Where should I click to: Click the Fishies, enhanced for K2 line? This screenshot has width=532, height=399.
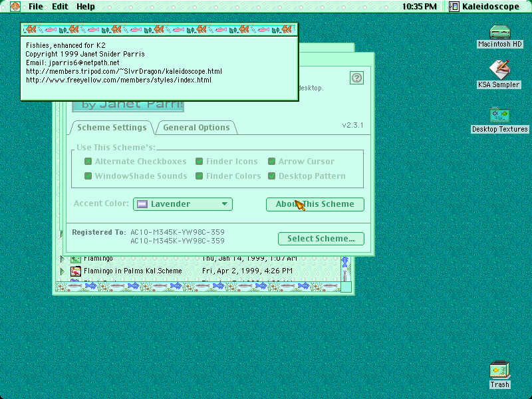tap(65, 45)
